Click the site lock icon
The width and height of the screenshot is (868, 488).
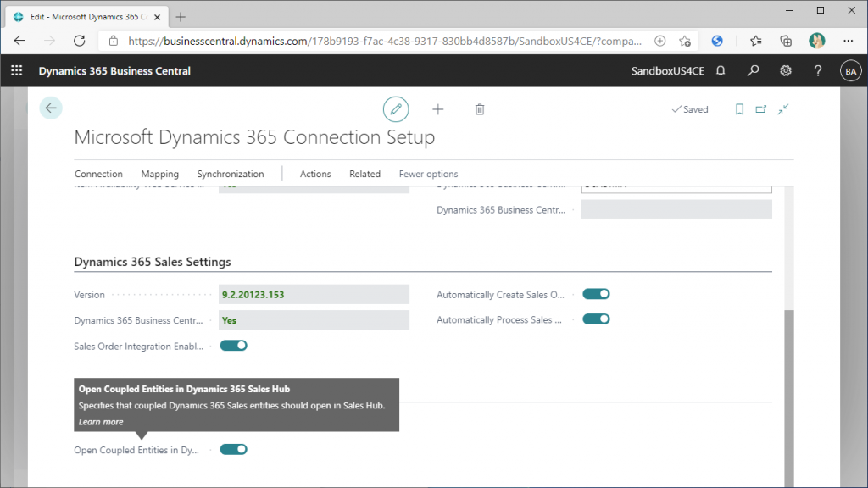coord(114,41)
